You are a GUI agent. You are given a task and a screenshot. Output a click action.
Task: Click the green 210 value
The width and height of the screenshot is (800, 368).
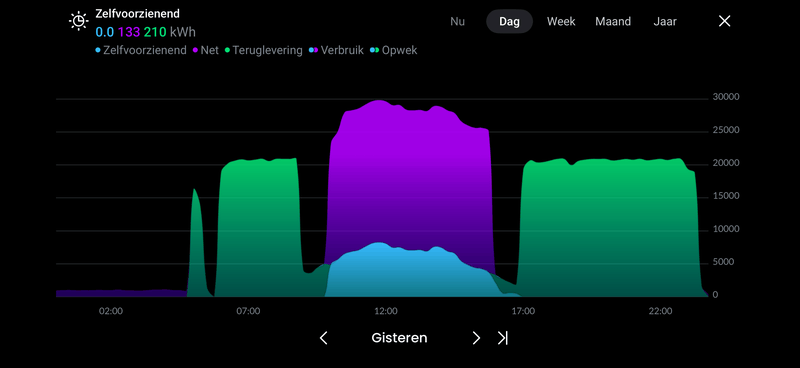pos(155,33)
